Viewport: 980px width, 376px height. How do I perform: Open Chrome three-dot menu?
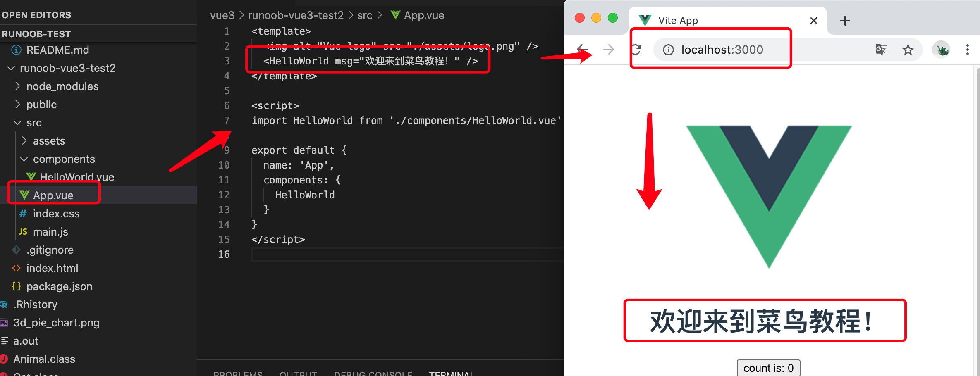[967, 50]
